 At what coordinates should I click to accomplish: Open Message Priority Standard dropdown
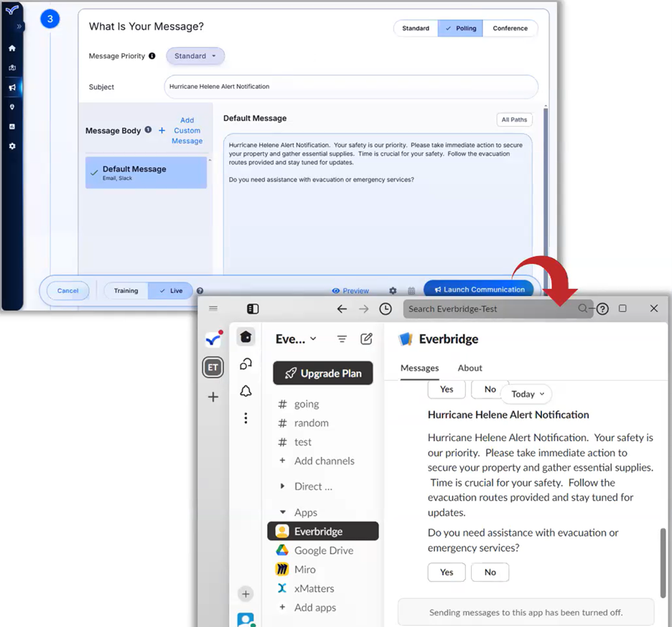click(x=195, y=56)
